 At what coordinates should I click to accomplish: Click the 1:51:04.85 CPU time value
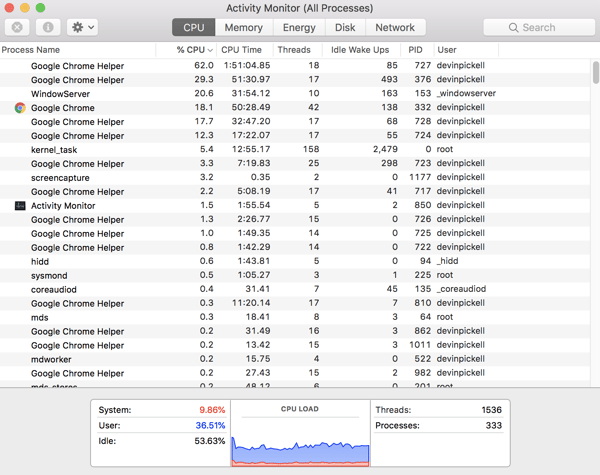pos(247,65)
